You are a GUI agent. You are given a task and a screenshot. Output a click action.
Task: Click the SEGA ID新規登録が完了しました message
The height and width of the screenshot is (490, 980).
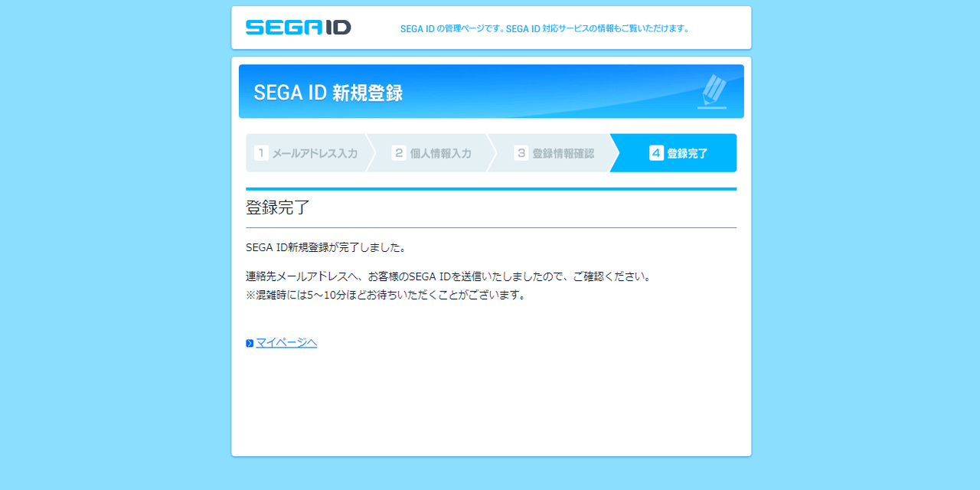click(325, 247)
